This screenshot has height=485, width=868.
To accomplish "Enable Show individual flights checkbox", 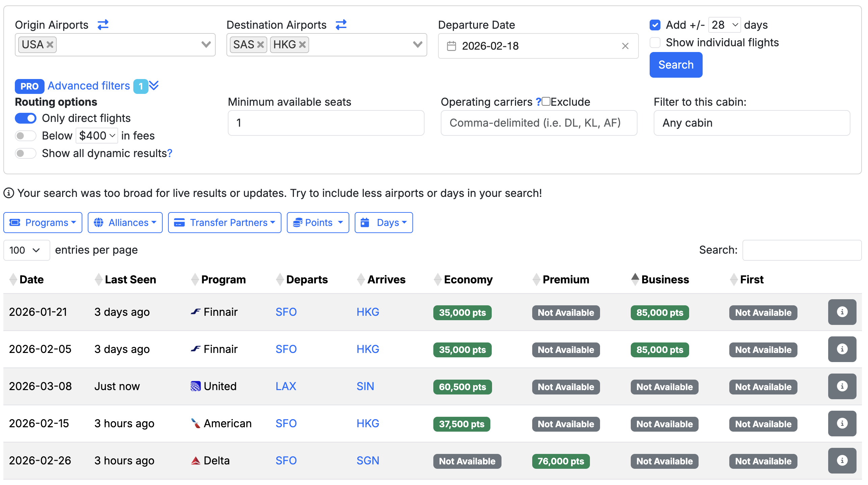I will click(x=655, y=43).
